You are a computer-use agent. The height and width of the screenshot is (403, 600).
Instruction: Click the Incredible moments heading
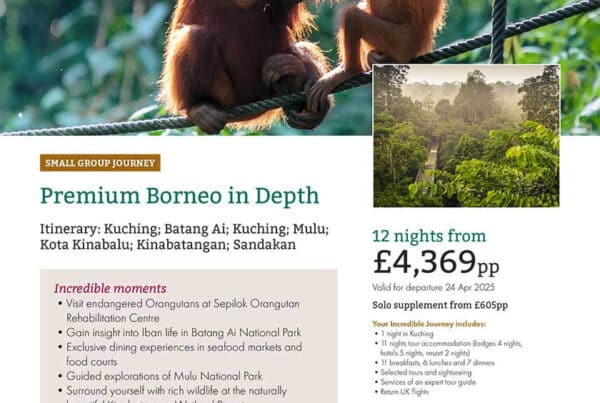(110, 289)
